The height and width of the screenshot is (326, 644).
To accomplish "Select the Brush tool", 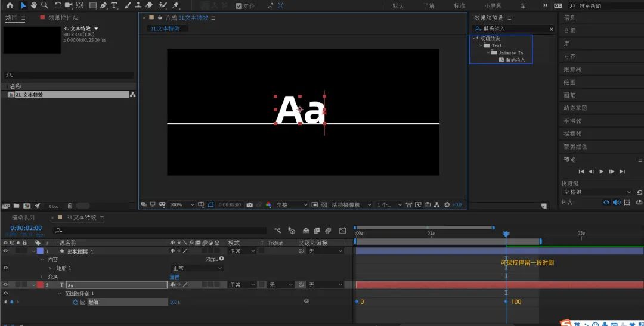I will pos(128,5).
